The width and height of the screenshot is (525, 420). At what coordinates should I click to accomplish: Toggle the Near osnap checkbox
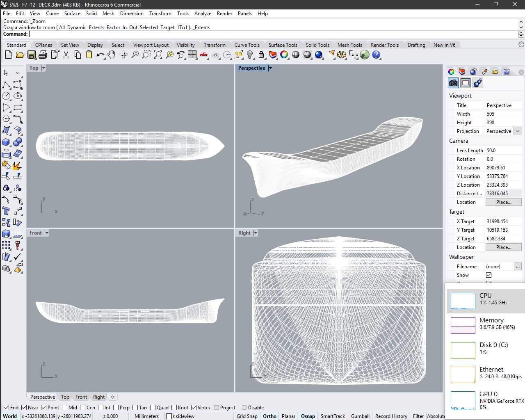(24, 407)
